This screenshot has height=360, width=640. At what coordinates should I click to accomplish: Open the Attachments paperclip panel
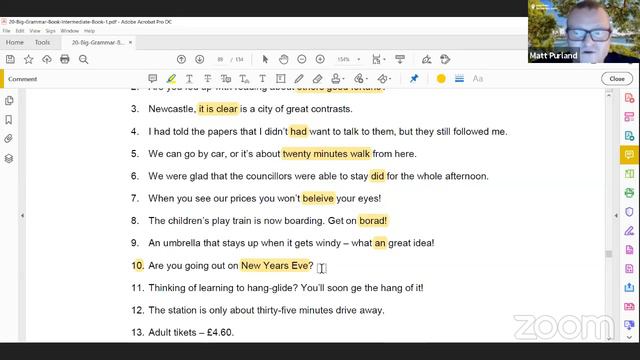(9, 139)
